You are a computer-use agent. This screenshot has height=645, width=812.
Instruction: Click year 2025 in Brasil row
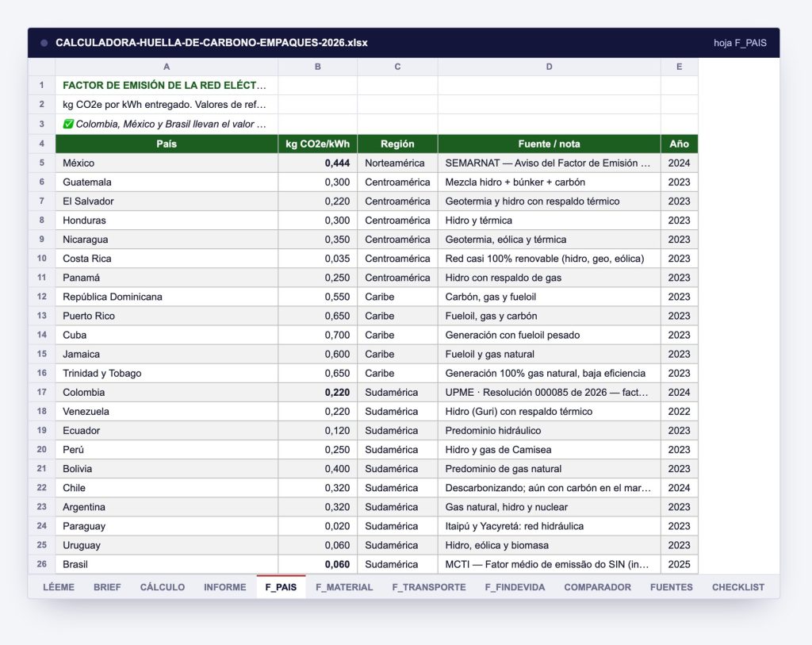(x=679, y=564)
